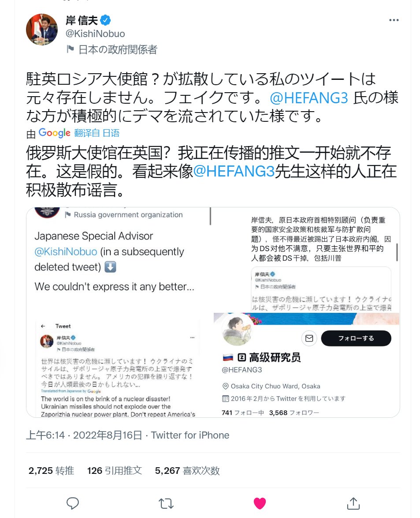Click the tweet timestamp 上午6:14 2022年8月16日

pos(84,435)
